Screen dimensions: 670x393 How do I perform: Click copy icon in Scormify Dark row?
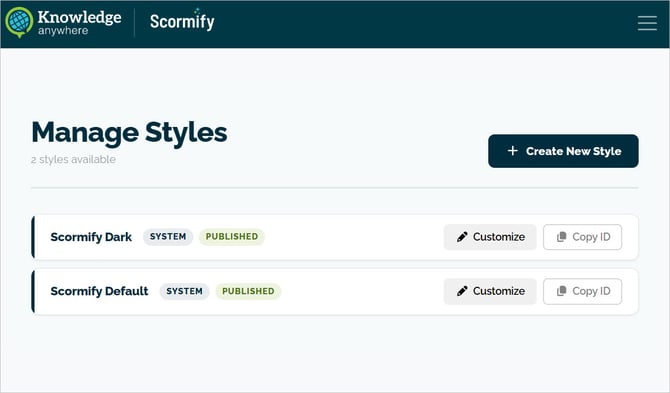coord(561,237)
